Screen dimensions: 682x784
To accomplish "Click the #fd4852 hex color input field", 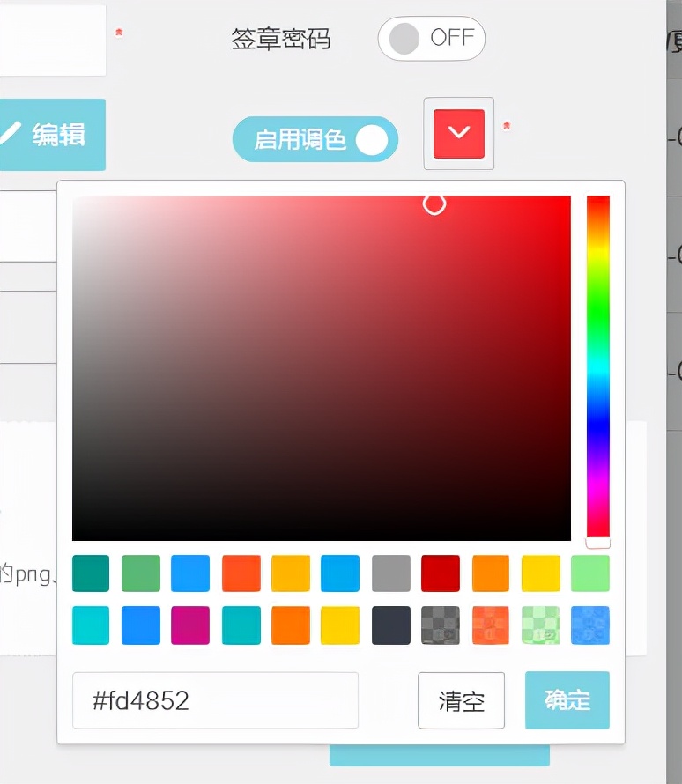I will [216, 700].
